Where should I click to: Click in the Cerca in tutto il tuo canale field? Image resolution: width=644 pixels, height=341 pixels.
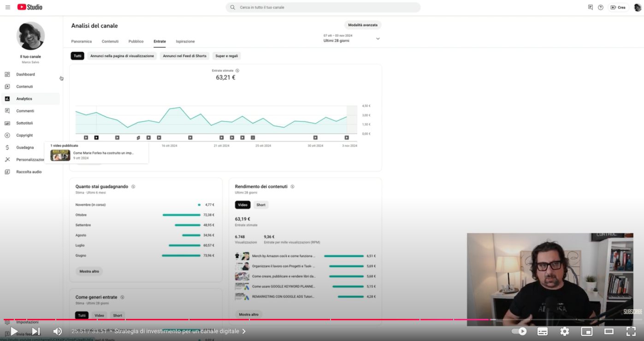(323, 7)
